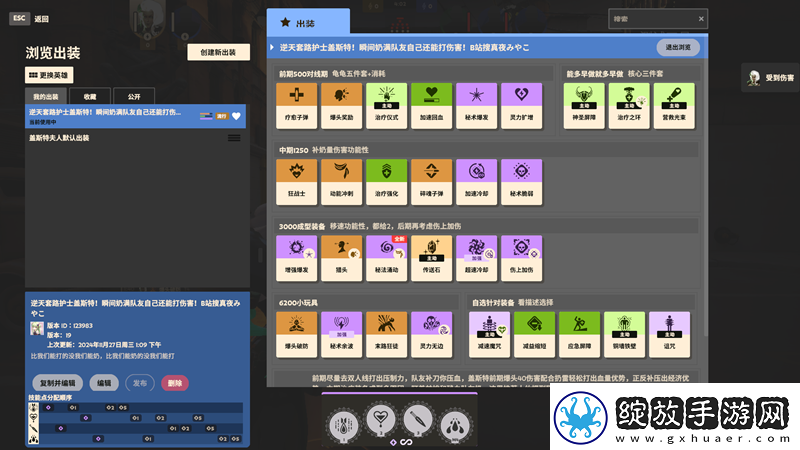Select the 爆头奖励 item card
The image size is (800, 450).
point(341,105)
